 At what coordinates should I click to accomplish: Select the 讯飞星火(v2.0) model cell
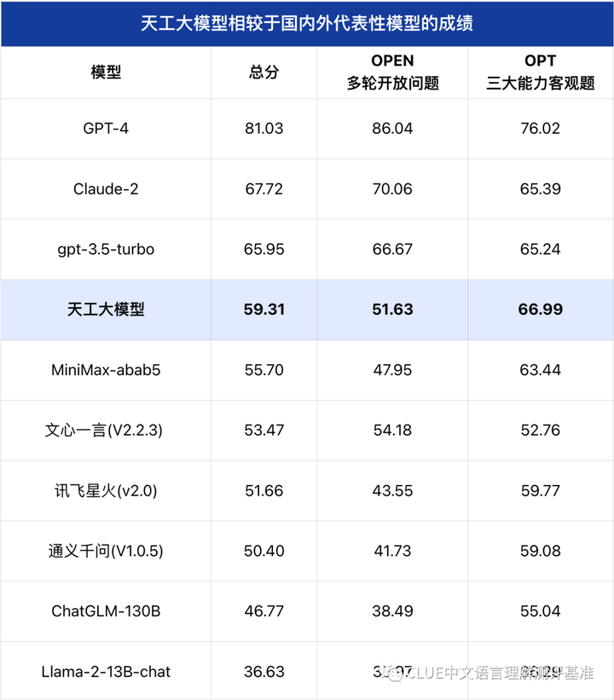tap(106, 491)
